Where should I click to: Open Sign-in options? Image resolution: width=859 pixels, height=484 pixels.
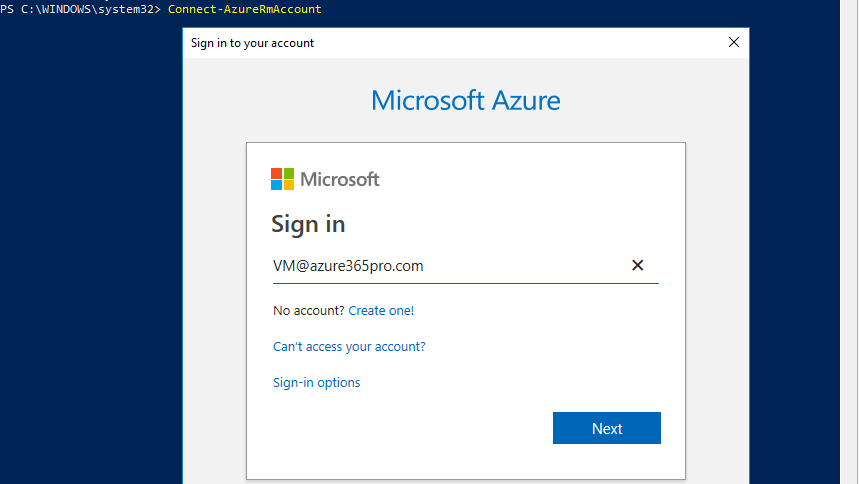[317, 383]
